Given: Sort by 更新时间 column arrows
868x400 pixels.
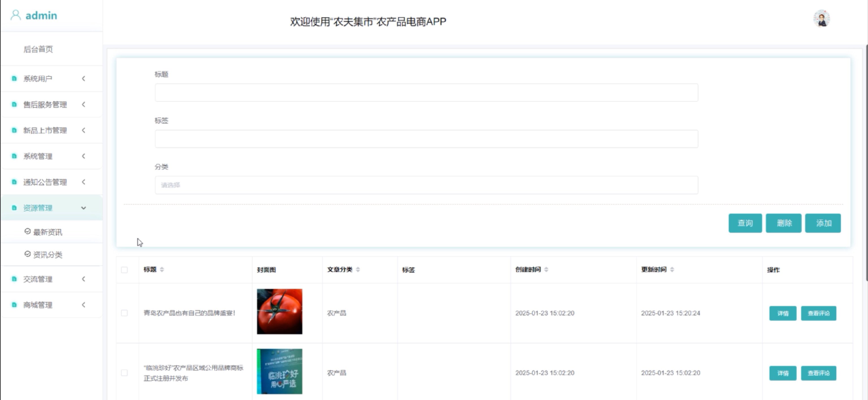Looking at the screenshot, I should point(672,269).
